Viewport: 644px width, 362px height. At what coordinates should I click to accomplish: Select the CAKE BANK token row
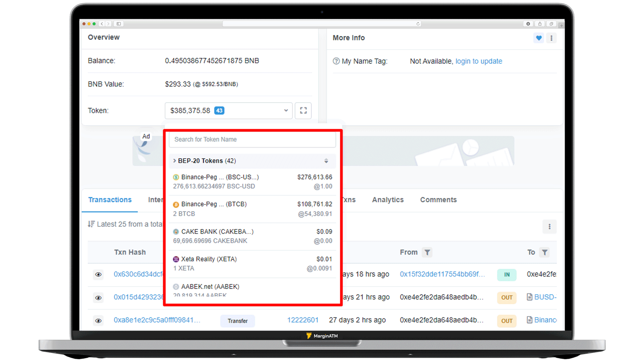252,236
